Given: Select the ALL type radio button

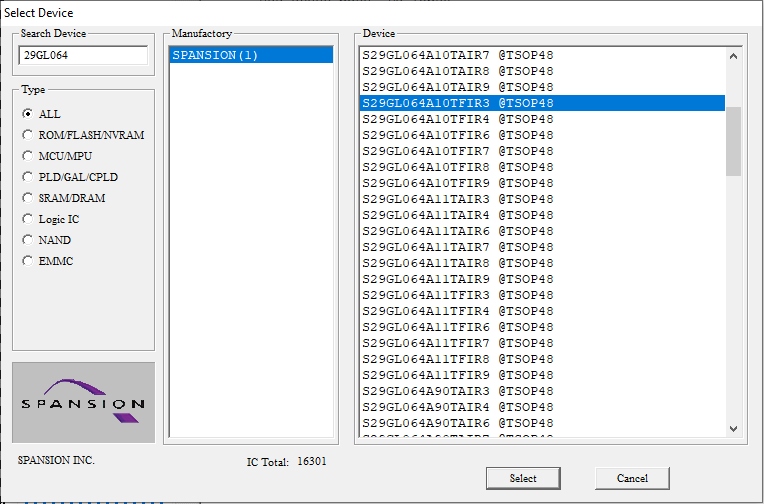Looking at the screenshot, I should click(28, 114).
